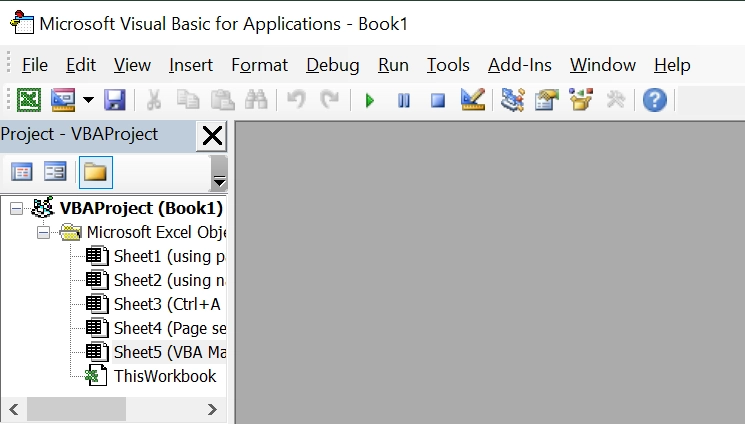The width and height of the screenshot is (745, 424).
Task: Open Properties Window toolbar icon
Action: click(546, 100)
